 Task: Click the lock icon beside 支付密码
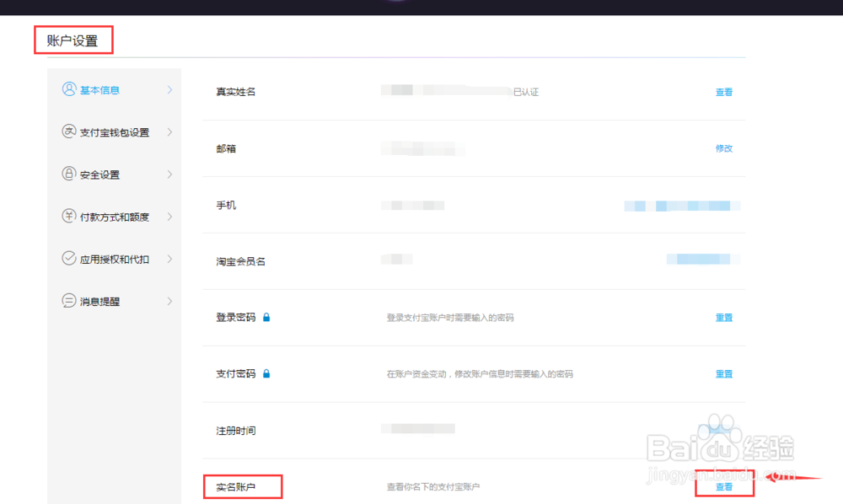pos(266,373)
